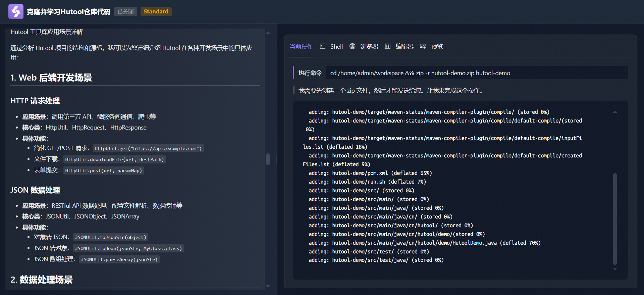Click the terminal output scrollbar thumb
The image size is (644, 295).
(615, 218)
